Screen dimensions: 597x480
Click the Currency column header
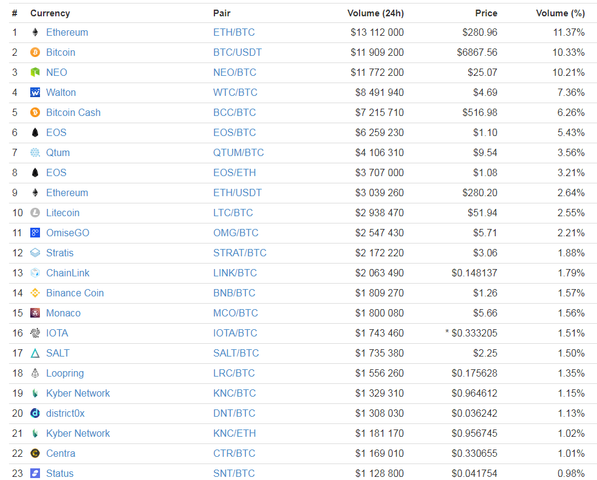pos(50,13)
